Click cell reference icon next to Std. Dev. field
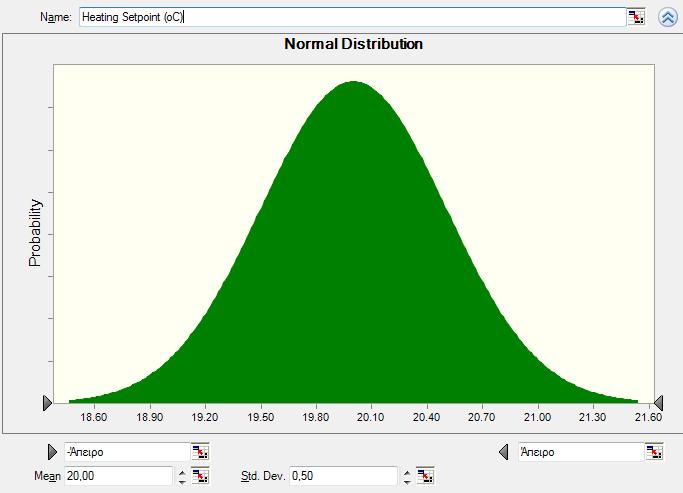Image resolution: width=683 pixels, height=493 pixels. coord(425,476)
